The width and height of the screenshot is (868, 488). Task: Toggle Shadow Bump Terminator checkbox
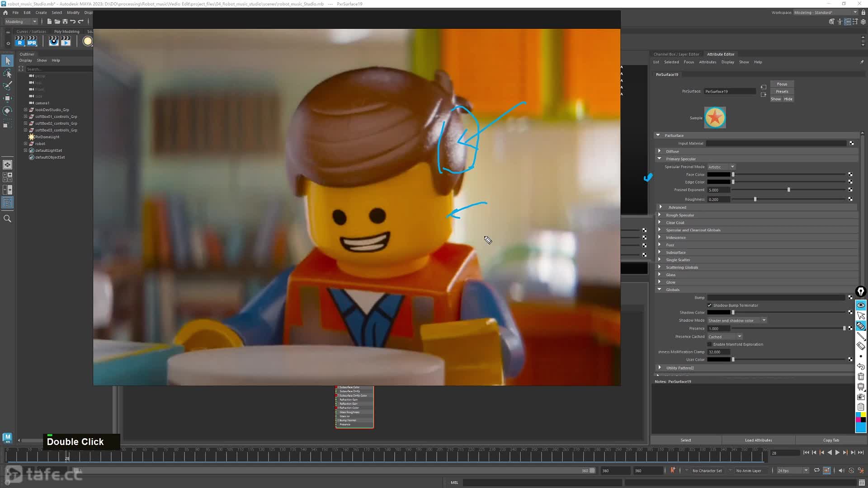pos(710,305)
